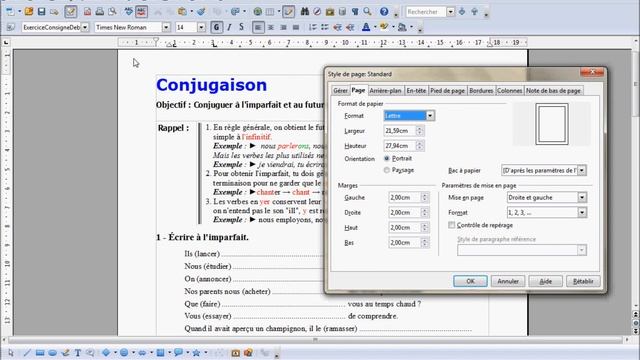The width and height of the screenshot is (640, 360).
Task: Save the document with the floppy icon
Action: click(41, 11)
